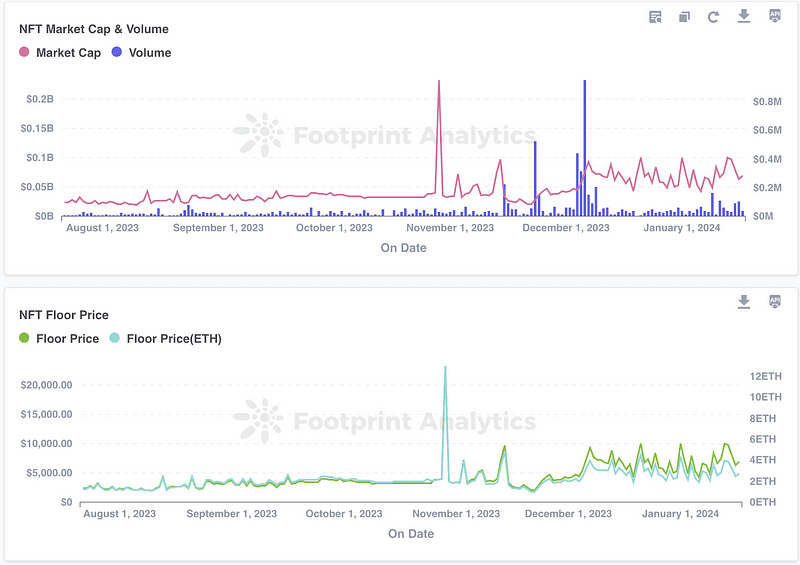Click the pink Market Cap legend dot
The width and height of the screenshot is (800, 565).
tap(24, 52)
